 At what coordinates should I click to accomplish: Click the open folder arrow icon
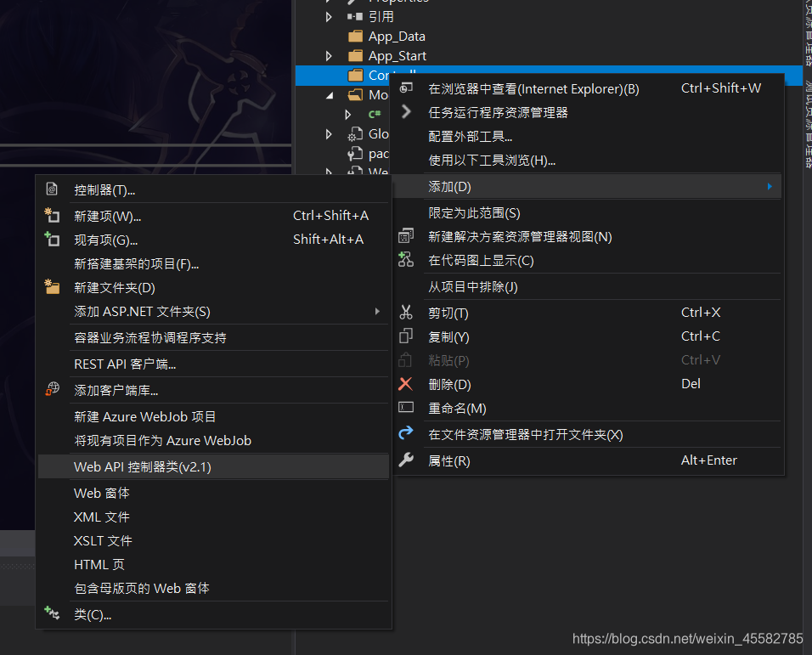(406, 433)
